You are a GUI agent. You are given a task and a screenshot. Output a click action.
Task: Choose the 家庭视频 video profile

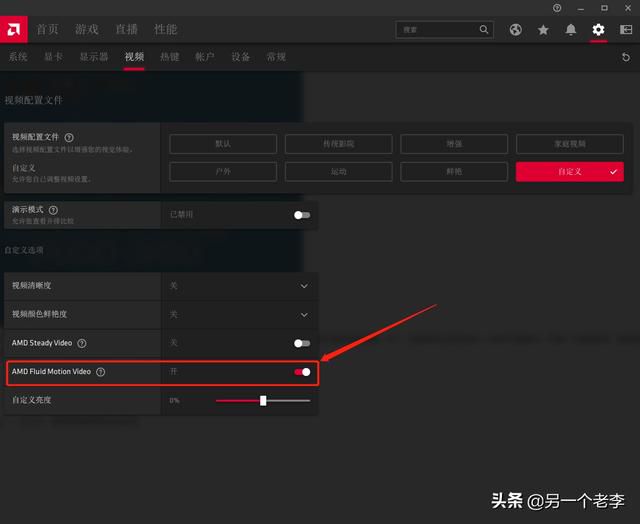569,144
